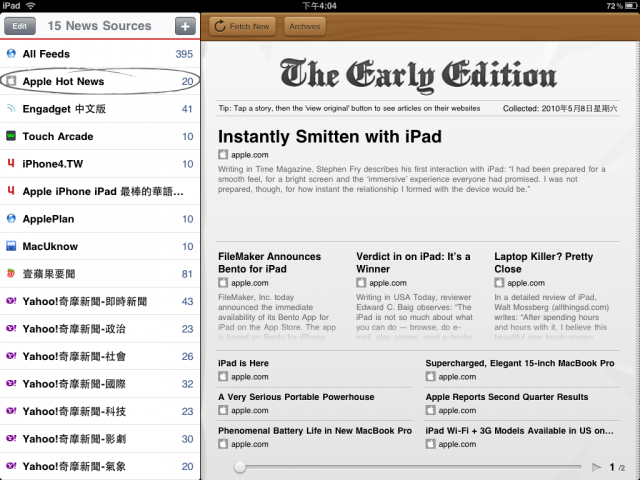The height and width of the screenshot is (480, 640).
Task: Click page indicator 1 /2
Action: 617,467
